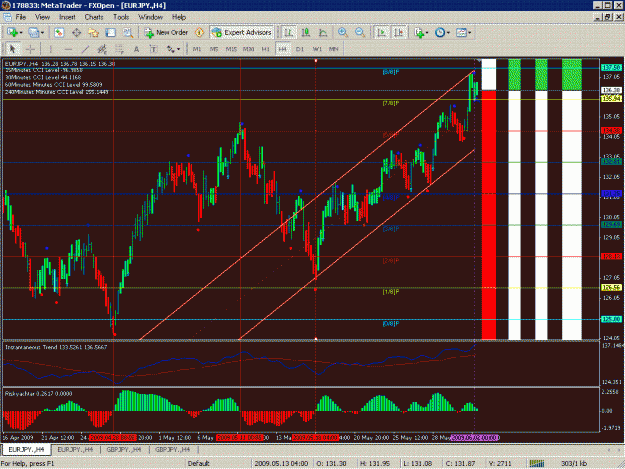
Task: Click the Arrows objects icon
Action: [171, 49]
